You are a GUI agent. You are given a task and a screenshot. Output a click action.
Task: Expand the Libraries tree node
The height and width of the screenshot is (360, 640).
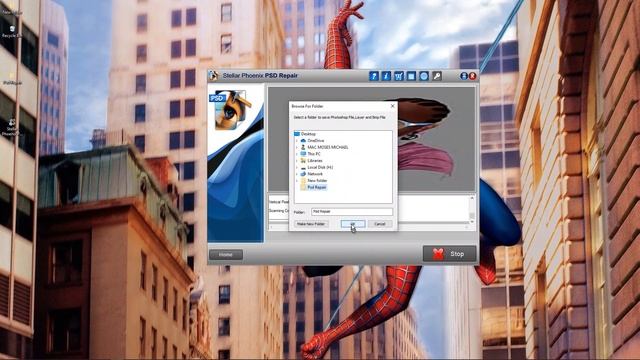tap(297, 161)
